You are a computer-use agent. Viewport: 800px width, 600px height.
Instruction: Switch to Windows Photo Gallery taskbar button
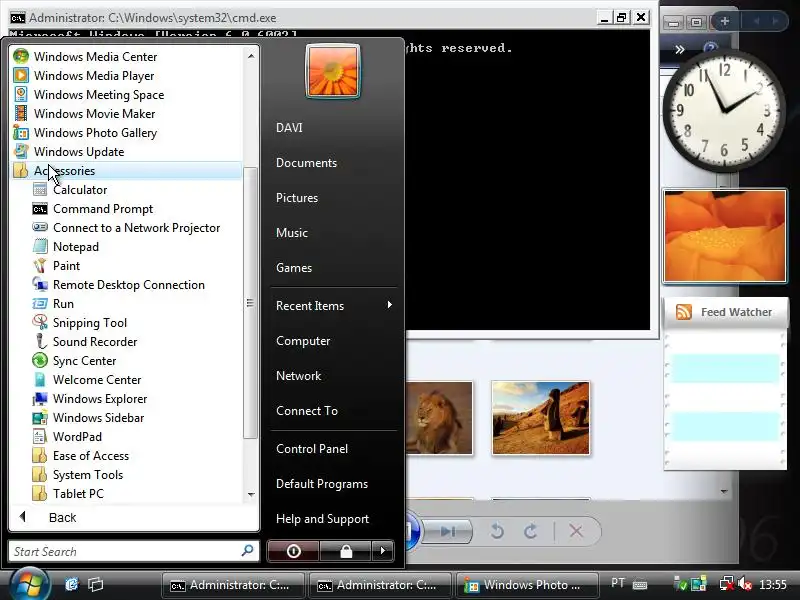click(527, 585)
